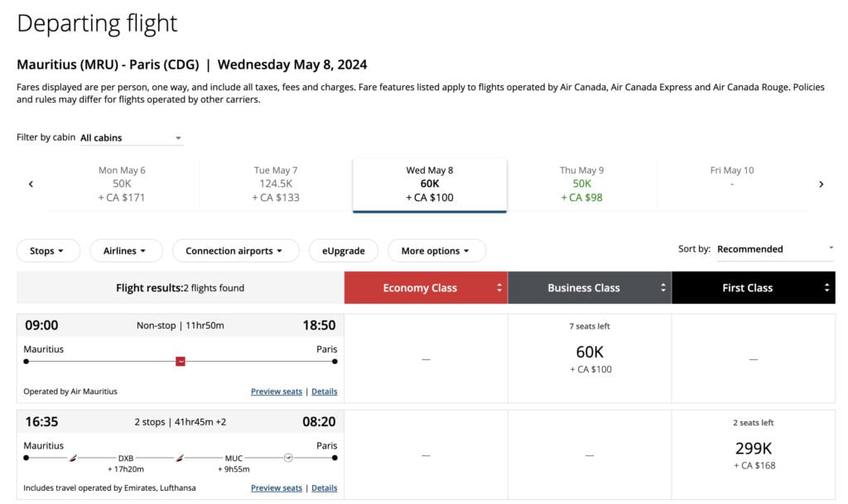Click the right arrow to view later dates
The width and height of the screenshot is (848, 504).
[x=821, y=184]
